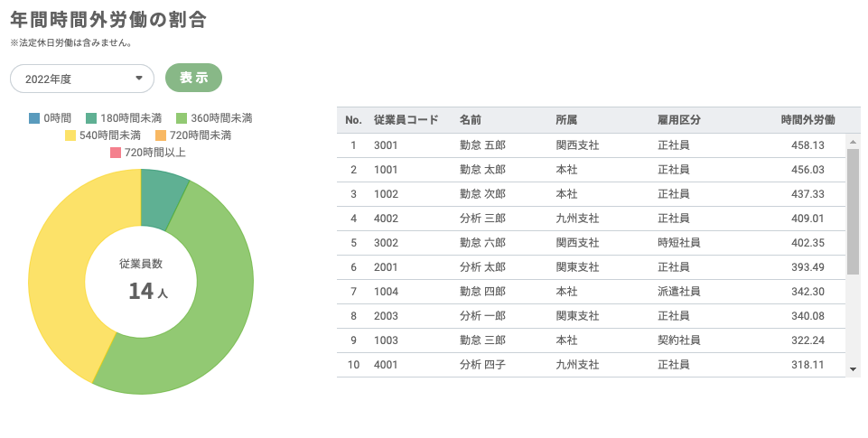Screen dimensions: 868x438
Task: Select the name 分析 四子
Action: [x=482, y=365]
